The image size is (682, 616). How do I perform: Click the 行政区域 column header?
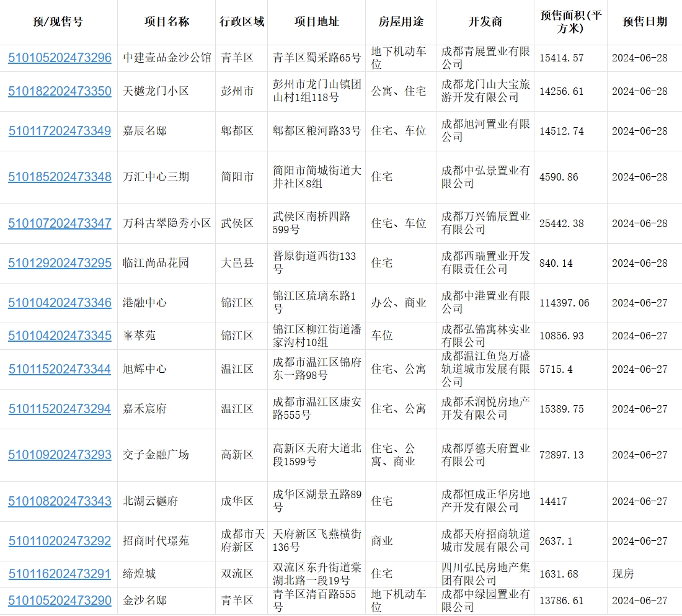tap(241, 22)
